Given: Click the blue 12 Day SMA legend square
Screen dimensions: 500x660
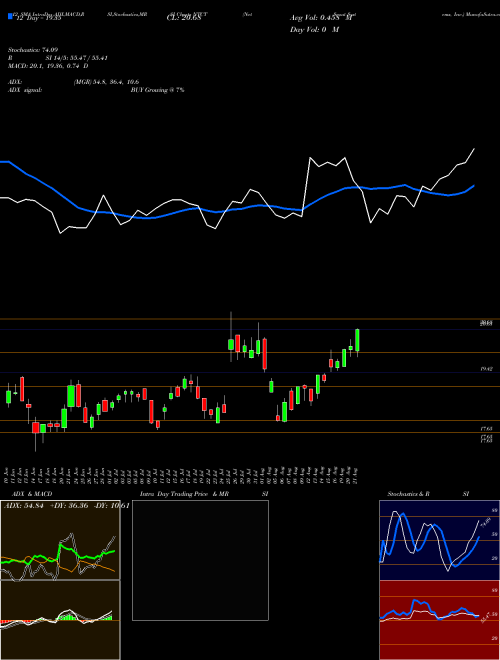Looking at the screenshot, I should click(x=10, y=16).
